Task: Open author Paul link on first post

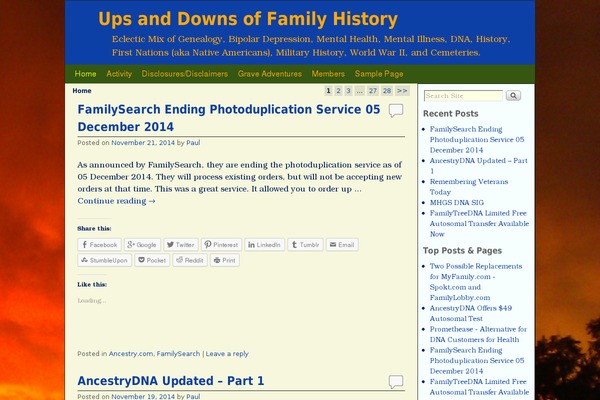Action: click(x=193, y=143)
